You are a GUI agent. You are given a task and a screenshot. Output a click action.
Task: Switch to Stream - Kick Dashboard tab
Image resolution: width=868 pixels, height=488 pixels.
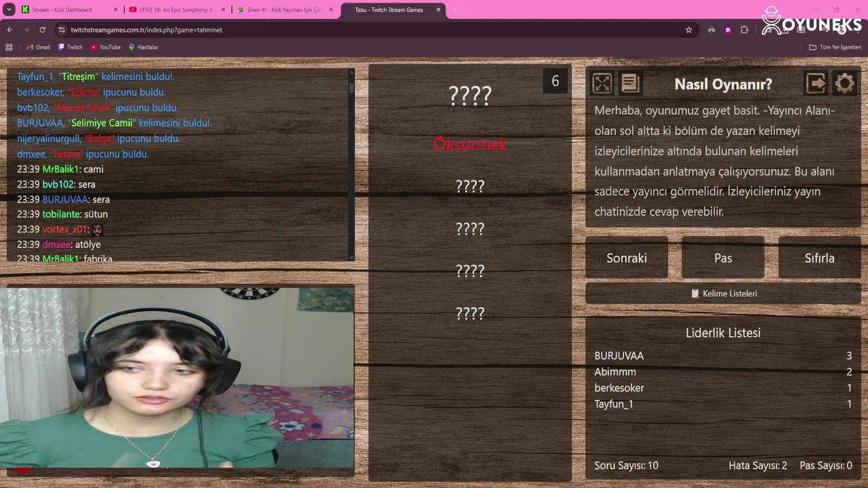[x=70, y=9]
